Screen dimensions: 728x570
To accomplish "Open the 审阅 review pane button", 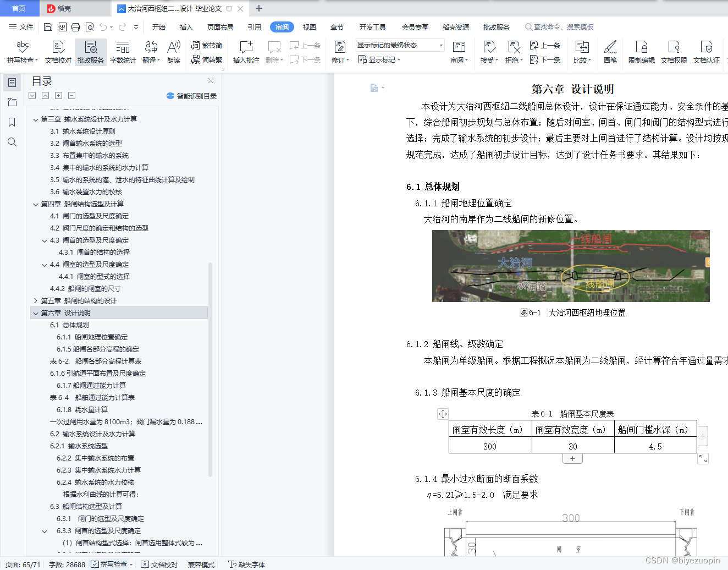I will 459,52.
